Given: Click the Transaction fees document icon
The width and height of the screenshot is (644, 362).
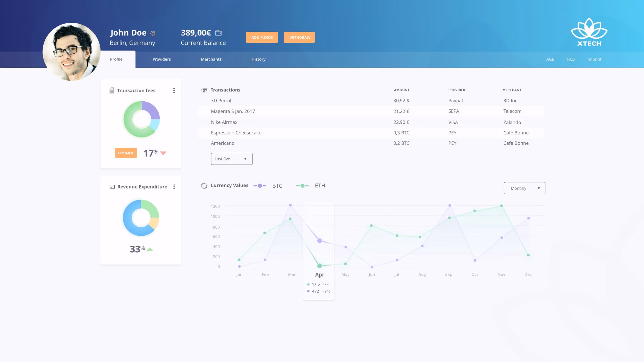Looking at the screenshot, I should click(x=112, y=90).
